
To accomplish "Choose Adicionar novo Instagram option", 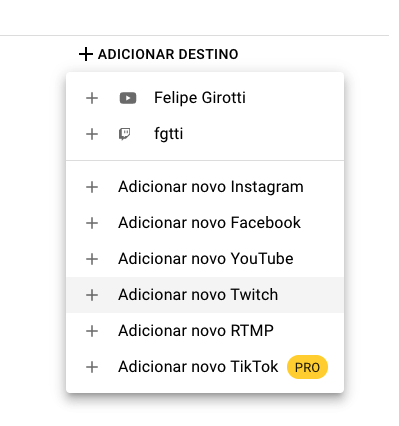I will click(x=205, y=187).
